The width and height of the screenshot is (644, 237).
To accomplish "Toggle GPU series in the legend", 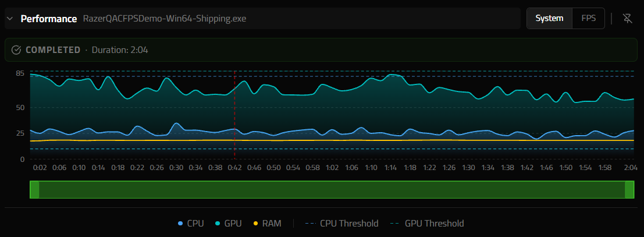I will (x=229, y=224).
